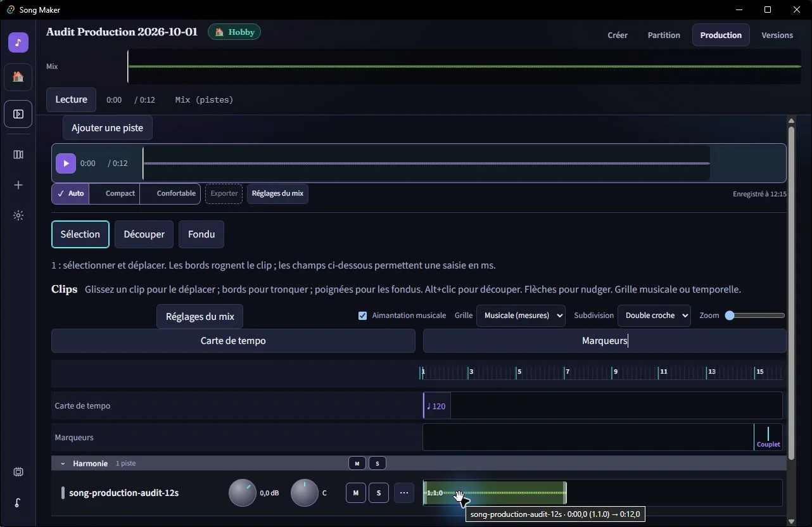The image size is (812, 527).
Task: Solo the song-production-audit-12s track
Action: (379, 493)
